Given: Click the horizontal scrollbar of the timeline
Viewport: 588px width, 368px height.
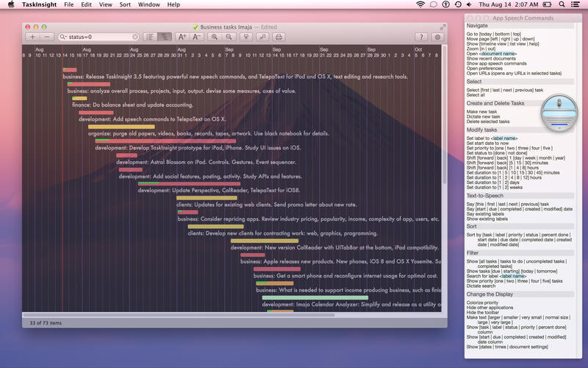Looking at the screenshot, I should pos(179,315).
